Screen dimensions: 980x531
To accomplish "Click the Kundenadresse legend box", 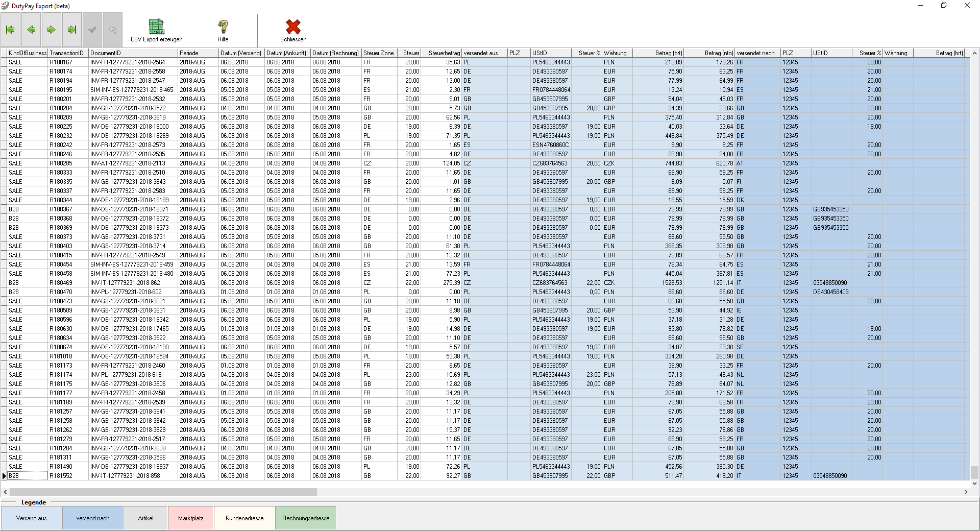I will 244,518.
